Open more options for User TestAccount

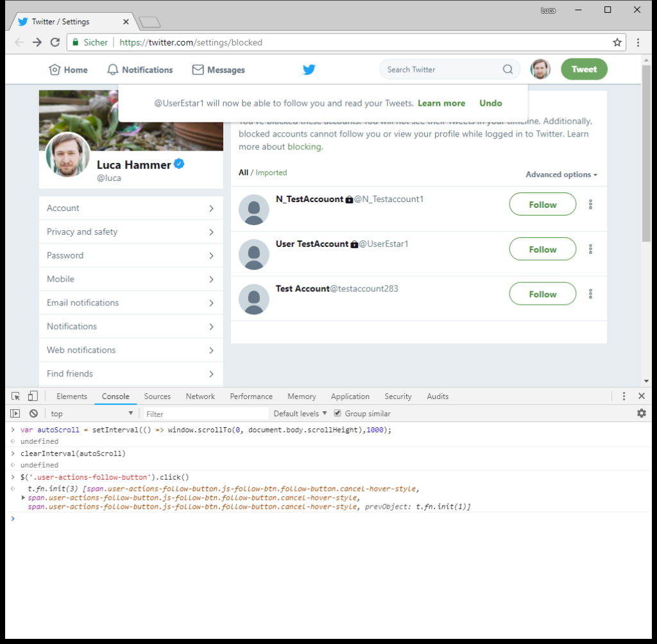[590, 250]
